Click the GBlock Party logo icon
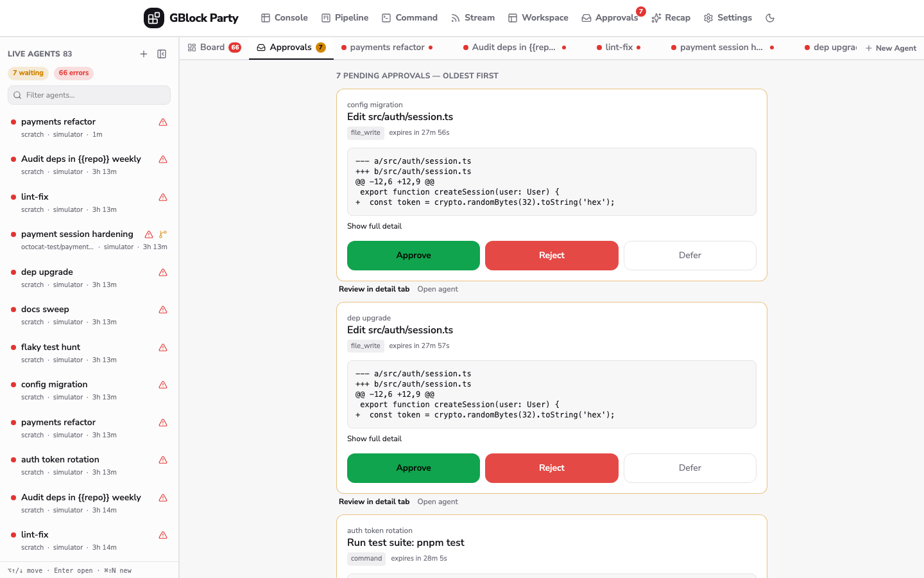 [x=154, y=18]
